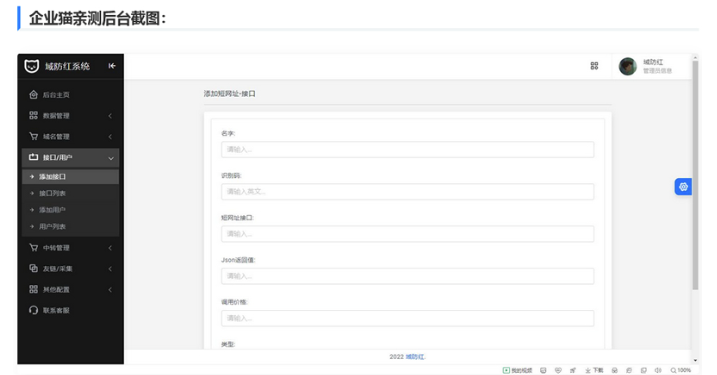Collapse the 接口/用户 menu chevron

click(x=111, y=158)
